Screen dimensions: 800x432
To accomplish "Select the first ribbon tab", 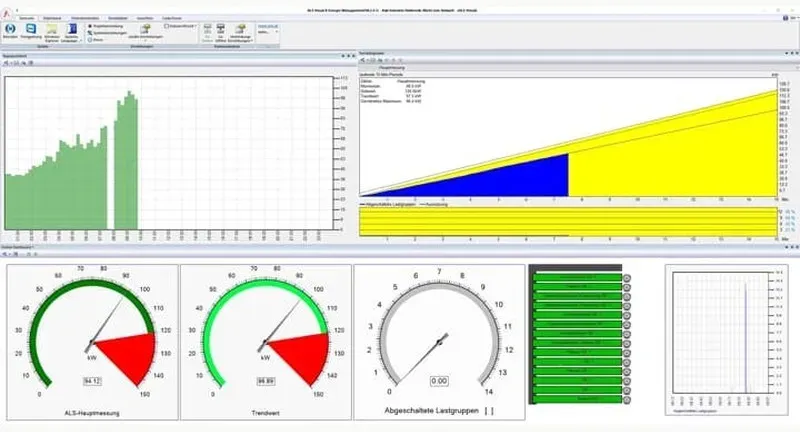I will [27, 18].
